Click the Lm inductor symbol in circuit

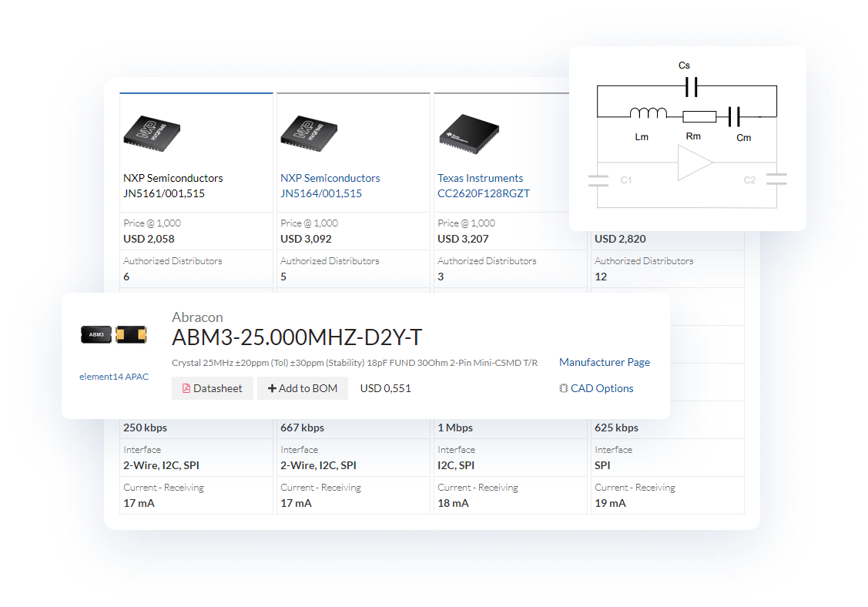(648, 115)
